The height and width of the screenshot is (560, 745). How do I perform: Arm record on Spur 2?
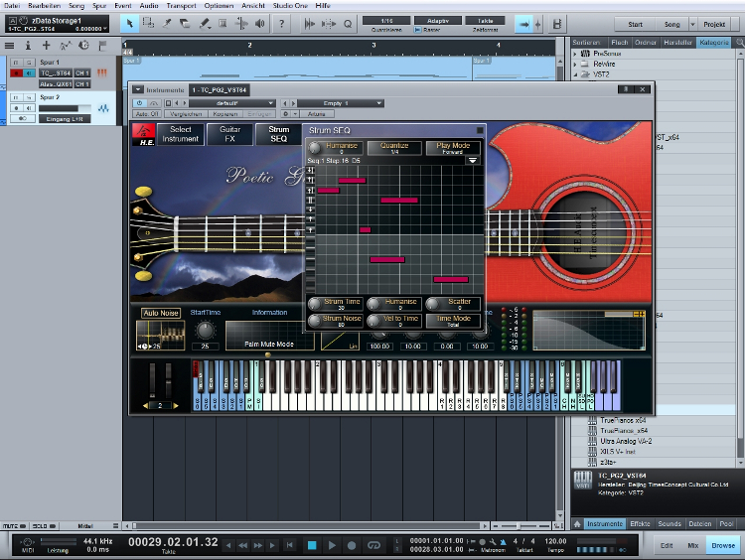(x=16, y=108)
